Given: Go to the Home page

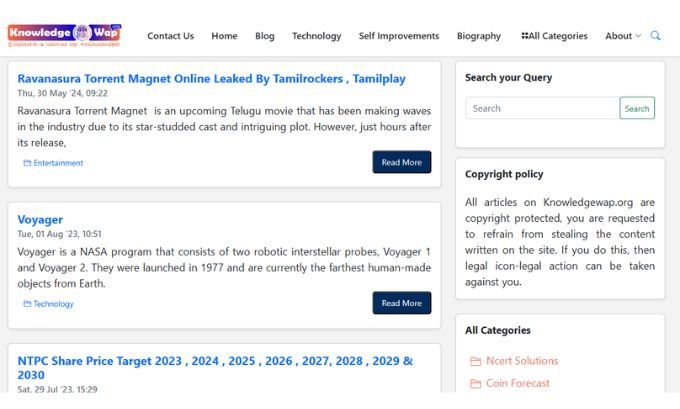Looking at the screenshot, I should (x=224, y=36).
